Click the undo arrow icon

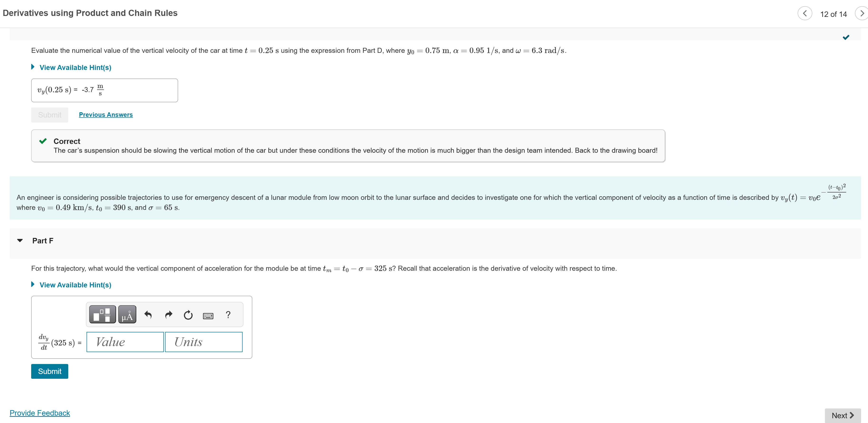(x=148, y=315)
